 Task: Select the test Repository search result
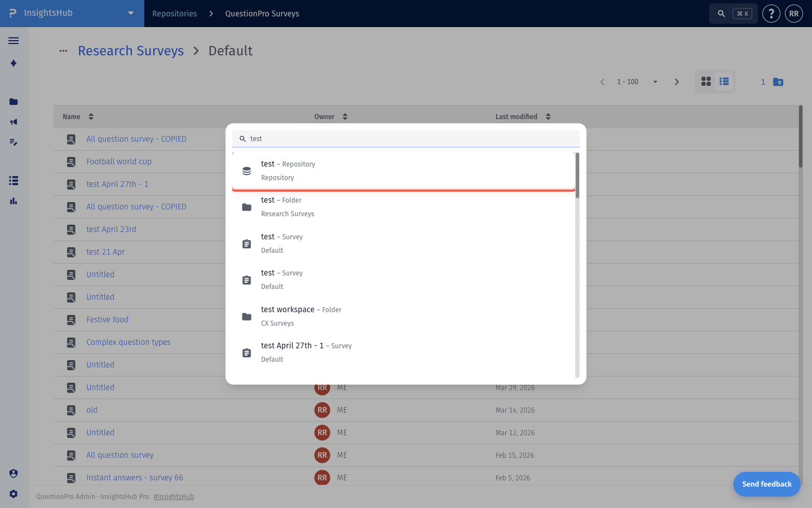404,171
